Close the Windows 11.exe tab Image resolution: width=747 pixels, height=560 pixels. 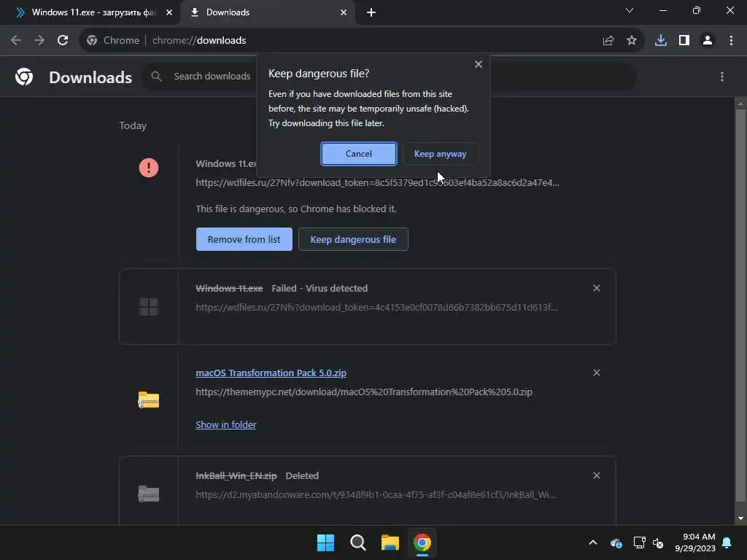(169, 12)
